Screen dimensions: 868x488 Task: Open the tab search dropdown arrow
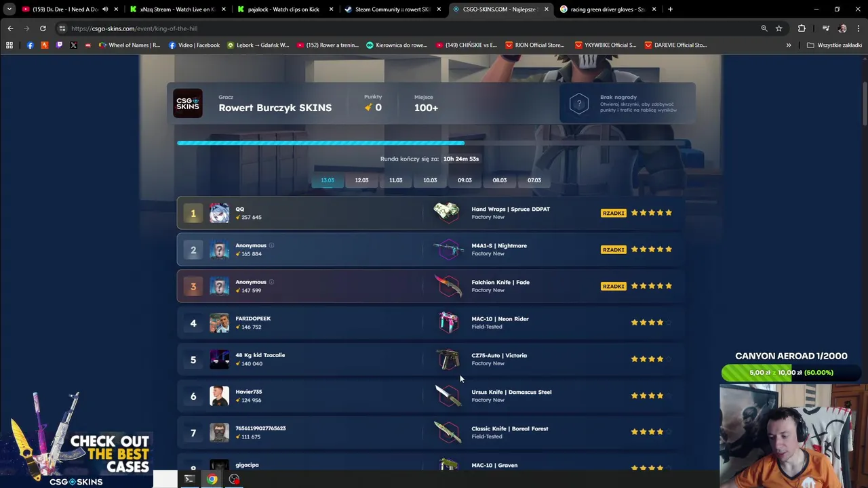9,9
